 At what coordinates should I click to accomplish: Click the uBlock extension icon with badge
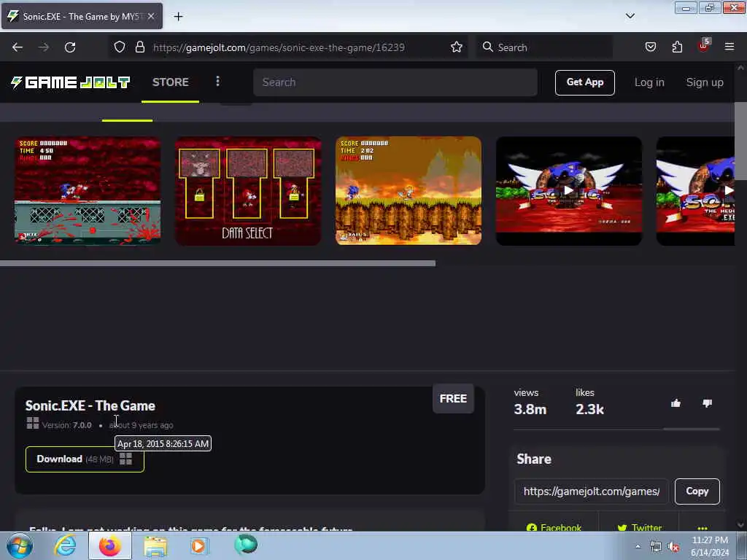(704, 46)
